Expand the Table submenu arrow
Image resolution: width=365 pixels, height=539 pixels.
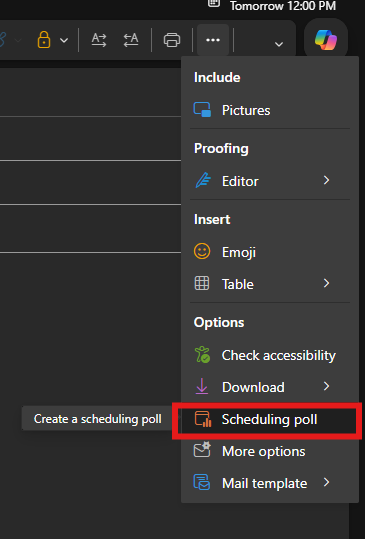click(327, 283)
